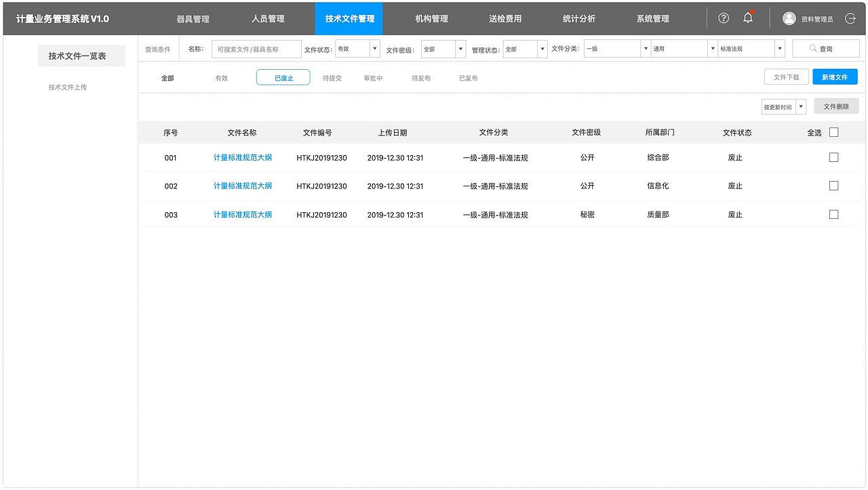Image resolution: width=868 pixels, height=490 pixels.
Task: Select the 已废止 filter tab
Action: pos(283,78)
